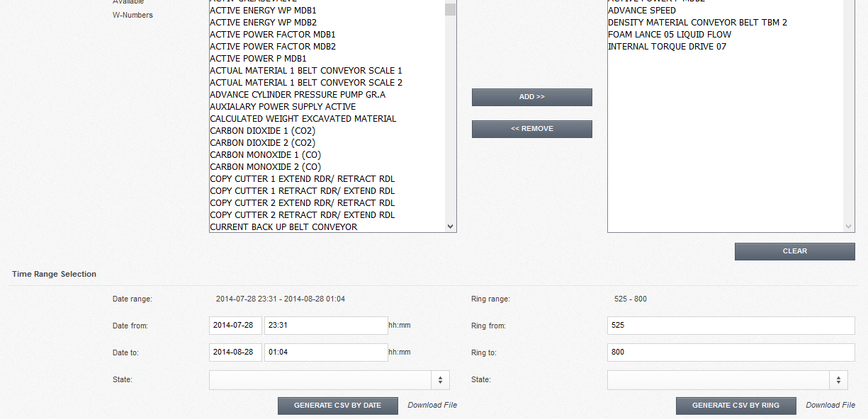Click the REMOVE button to remove signals
Viewport: 868px width, 419px height.
tap(531, 129)
